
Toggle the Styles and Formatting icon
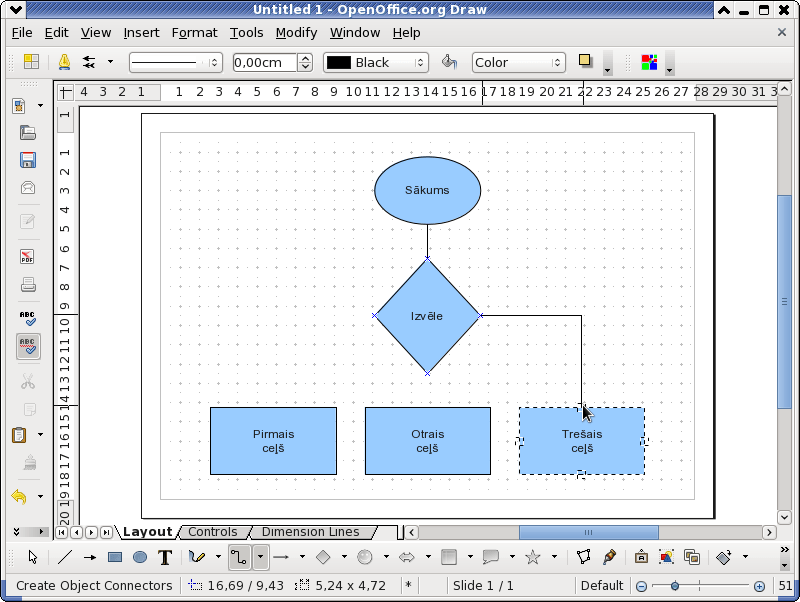click(31, 62)
